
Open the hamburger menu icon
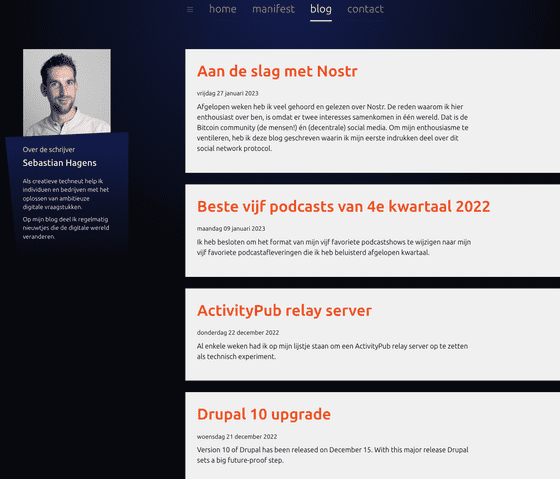[x=190, y=10]
